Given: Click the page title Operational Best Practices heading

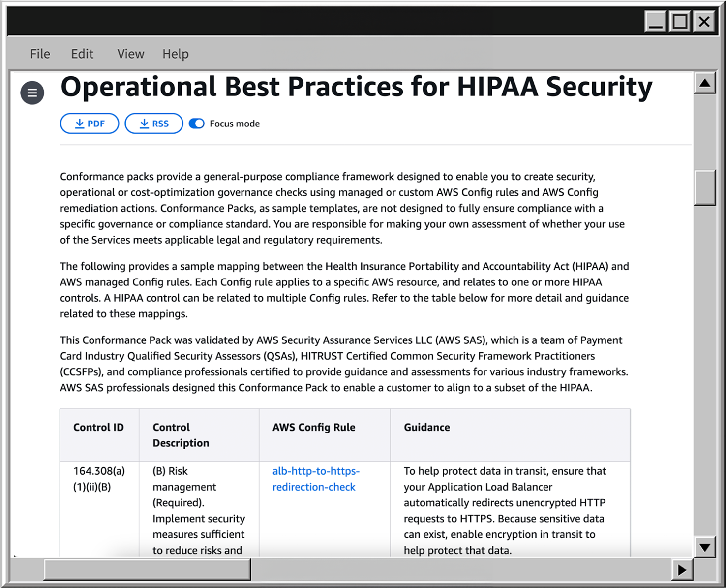Looking at the screenshot, I should click(x=357, y=87).
